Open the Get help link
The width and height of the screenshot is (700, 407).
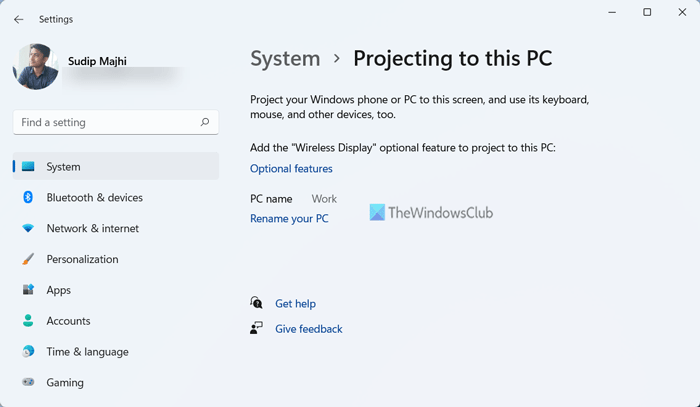(x=295, y=304)
